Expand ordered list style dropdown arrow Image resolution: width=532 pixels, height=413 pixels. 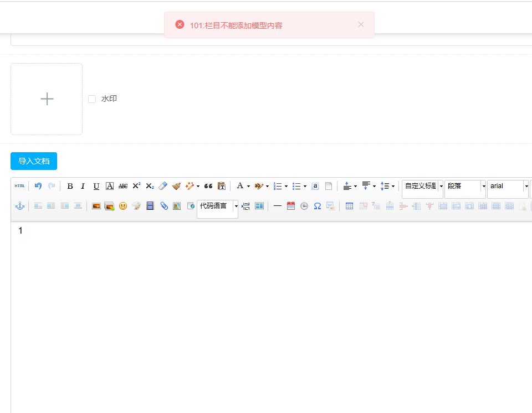click(286, 186)
